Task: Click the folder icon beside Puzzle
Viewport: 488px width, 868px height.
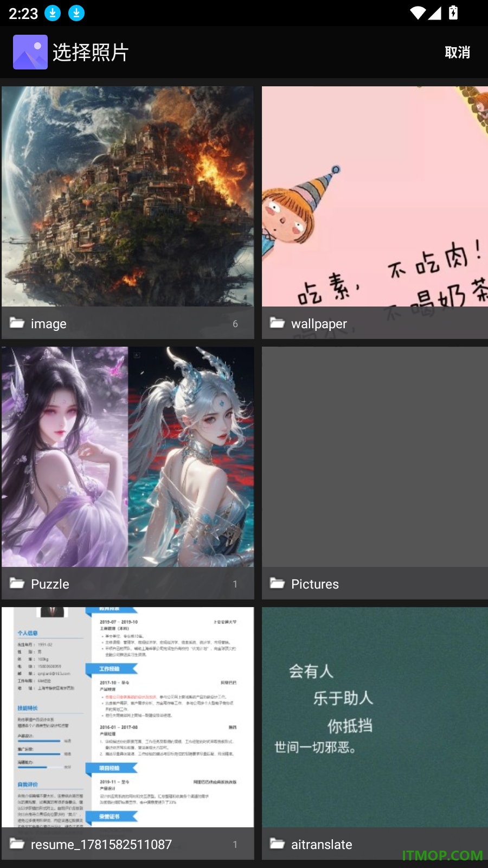Action: pos(17,583)
